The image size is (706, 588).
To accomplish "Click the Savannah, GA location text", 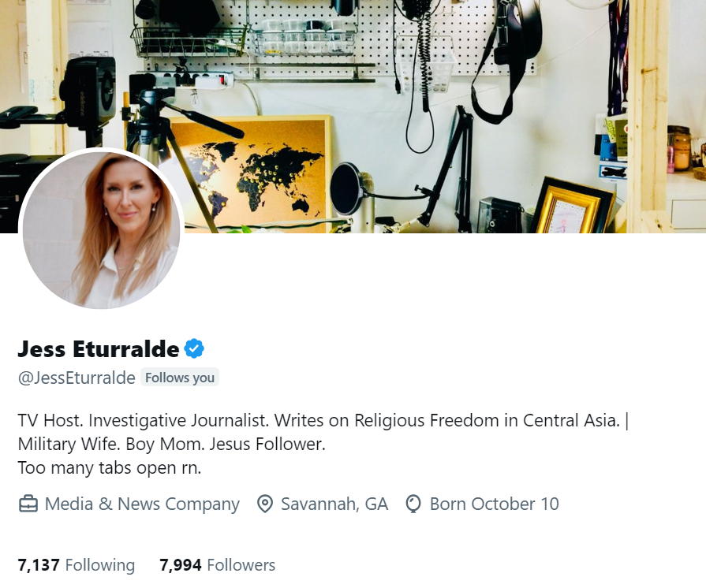I will point(334,504).
